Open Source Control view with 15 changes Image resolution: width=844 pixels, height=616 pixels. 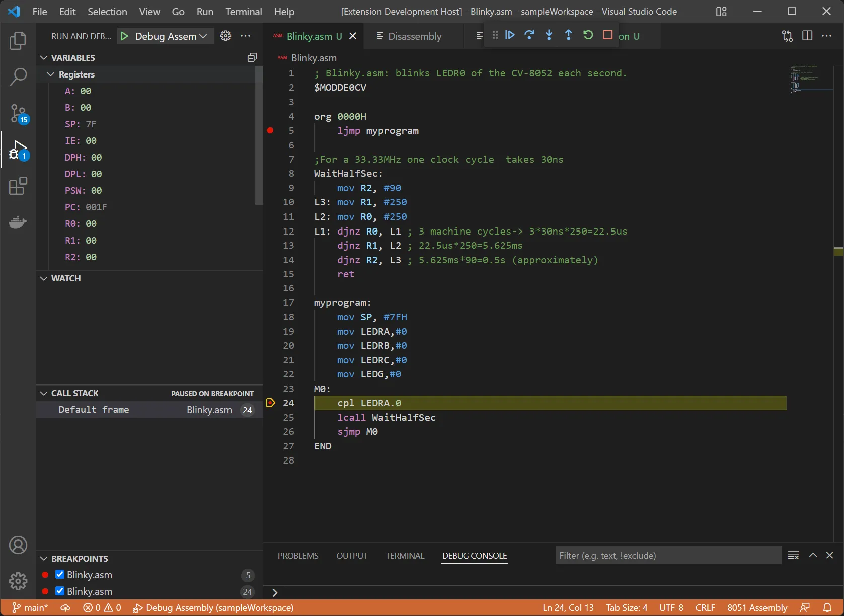[18, 114]
